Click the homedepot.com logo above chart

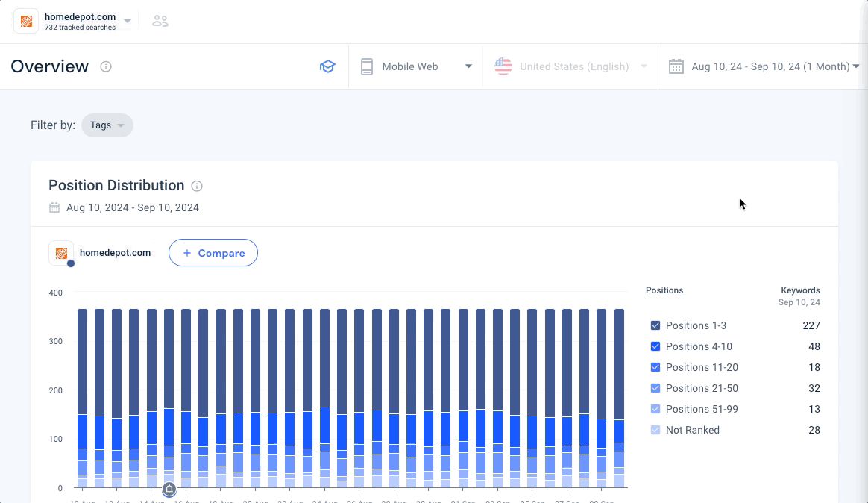pos(61,253)
